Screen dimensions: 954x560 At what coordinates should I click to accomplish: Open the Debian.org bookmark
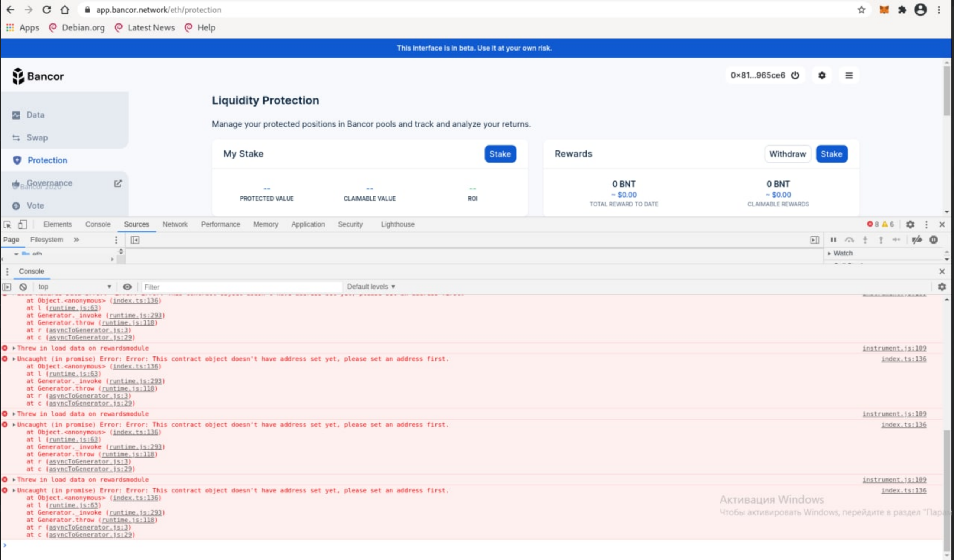(x=77, y=27)
